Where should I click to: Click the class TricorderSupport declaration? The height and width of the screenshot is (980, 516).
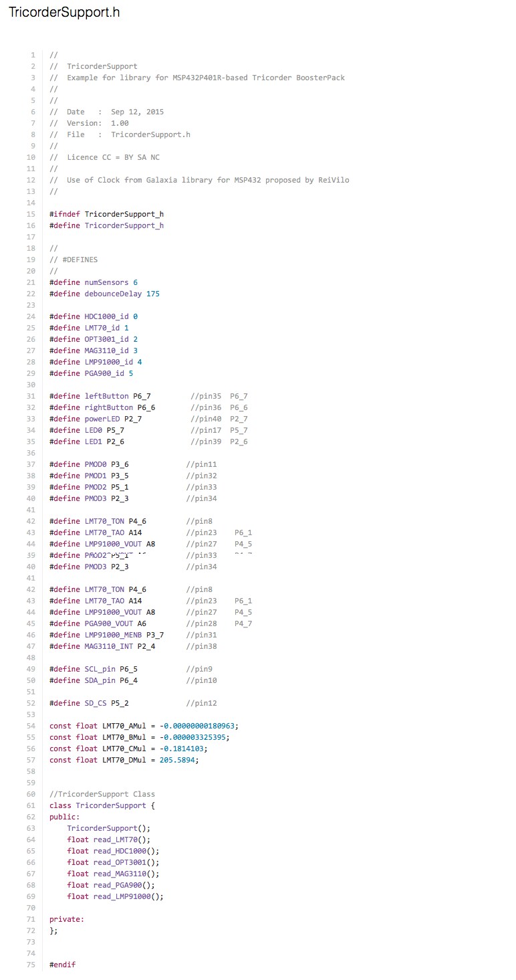pos(102,805)
